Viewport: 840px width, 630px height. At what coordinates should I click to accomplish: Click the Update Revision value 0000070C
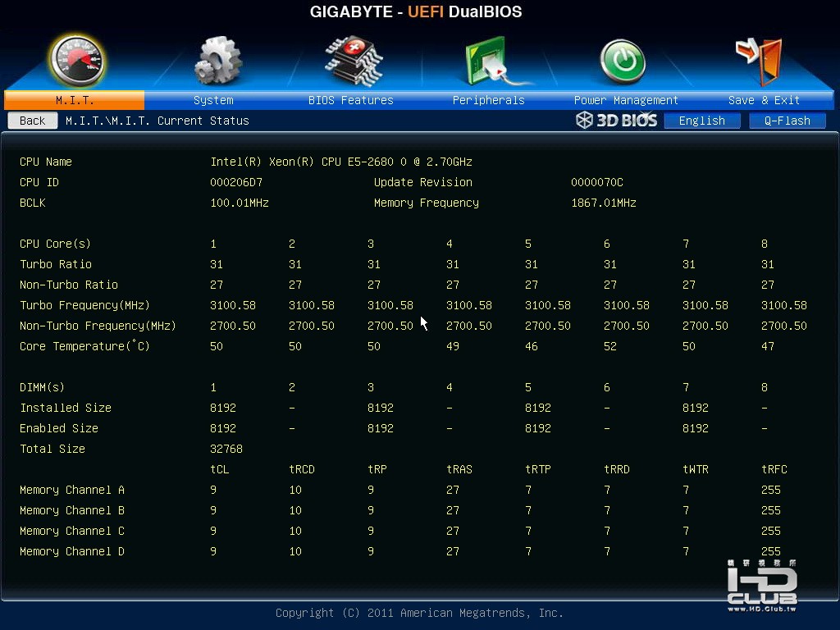point(597,182)
